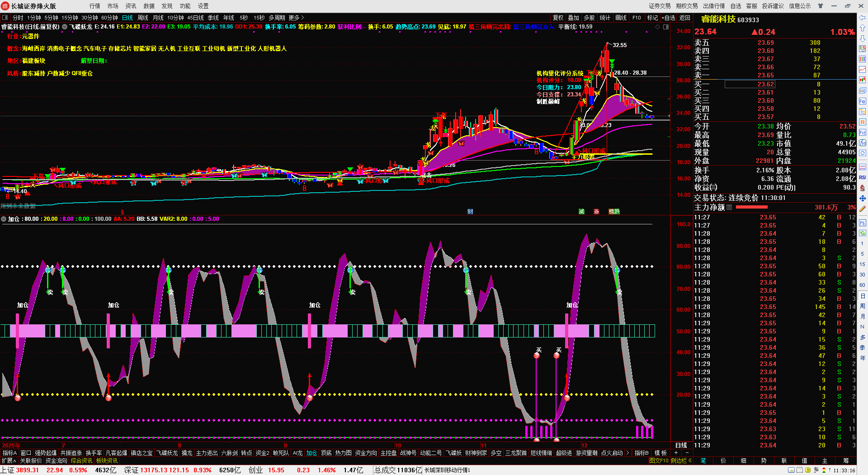Click the round icon left of 加仓 indicator
868x475 pixels.
pyautogui.click(x=4, y=219)
